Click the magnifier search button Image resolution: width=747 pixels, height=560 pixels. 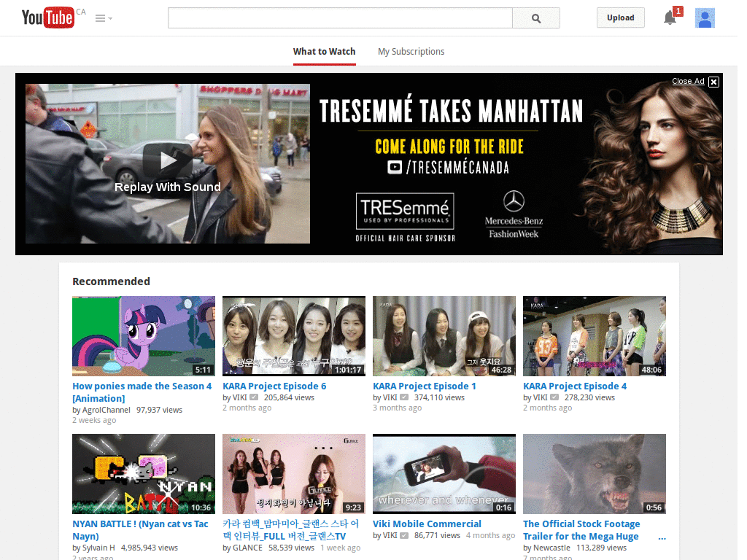coord(536,18)
